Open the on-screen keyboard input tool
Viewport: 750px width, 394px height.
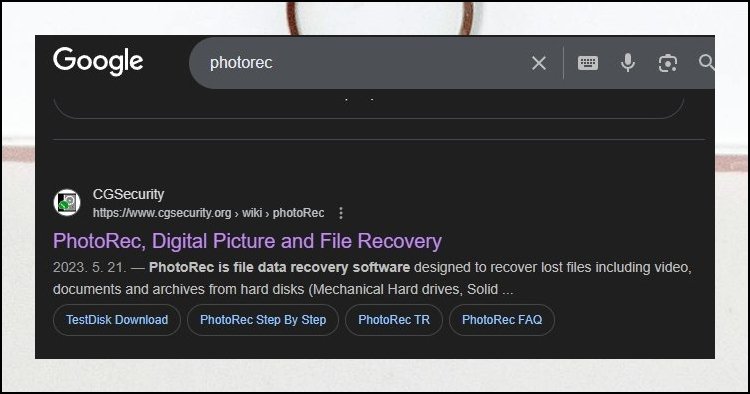pos(588,63)
